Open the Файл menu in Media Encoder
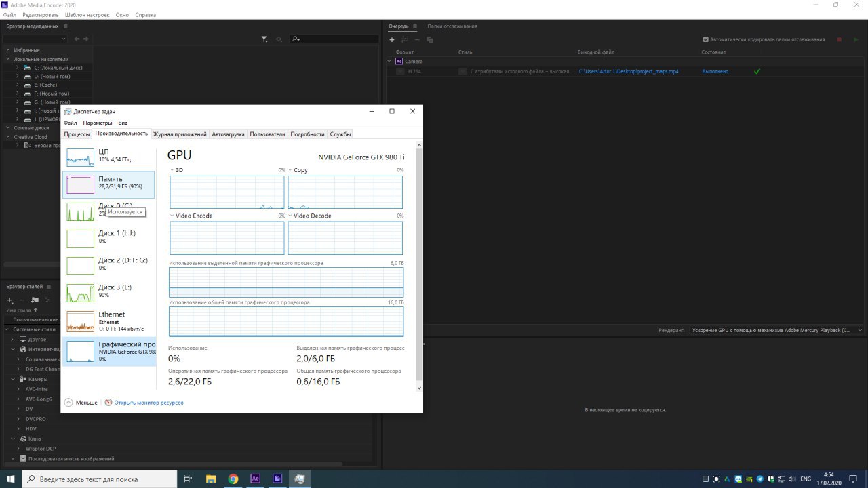This screenshot has height=488, width=868. click(9, 15)
